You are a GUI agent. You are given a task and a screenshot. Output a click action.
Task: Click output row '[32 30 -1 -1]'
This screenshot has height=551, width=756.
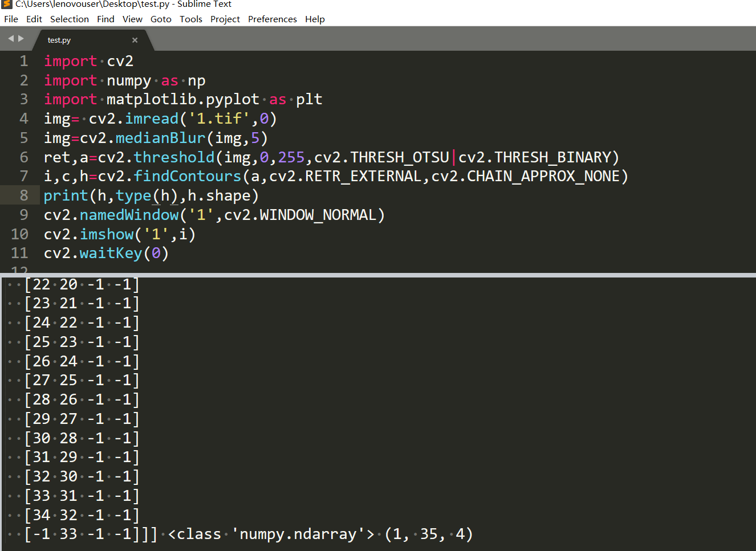[x=82, y=476]
